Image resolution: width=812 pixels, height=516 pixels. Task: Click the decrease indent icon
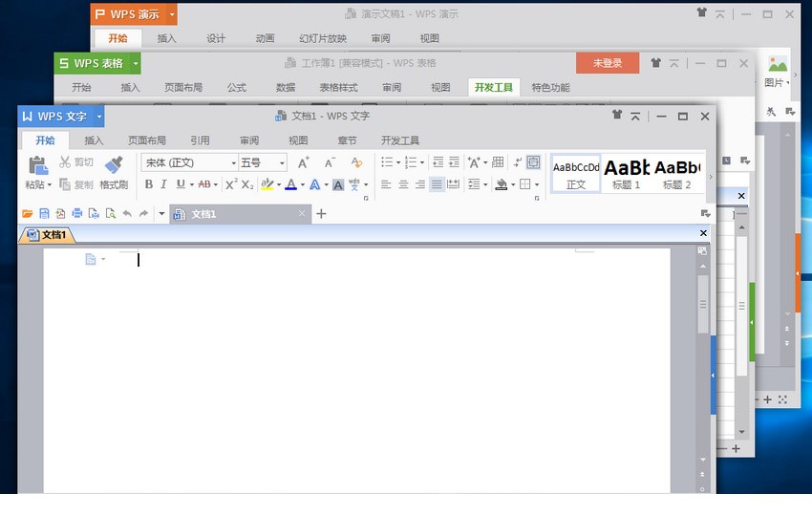click(x=438, y=162)
